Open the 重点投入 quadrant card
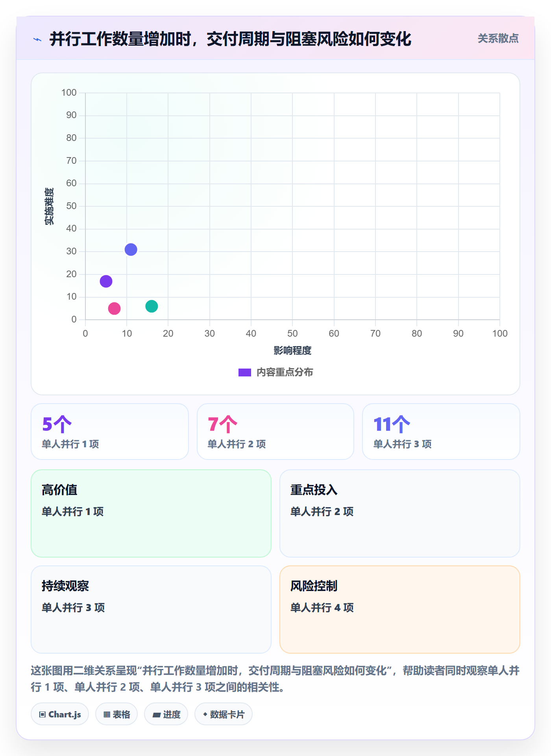551x756 pixels. pyautogui.click(x=400, y=513)
